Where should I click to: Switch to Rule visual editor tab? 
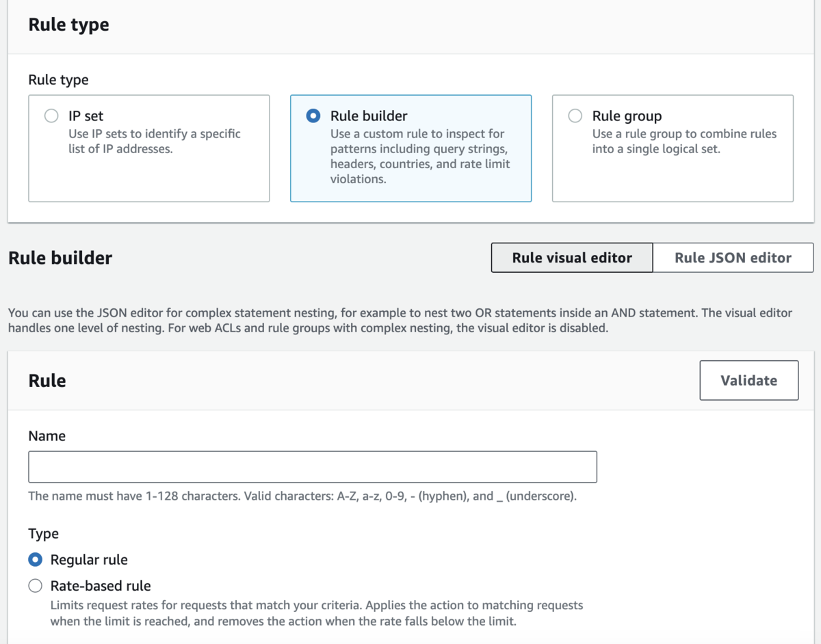click(x=572, y=258)
